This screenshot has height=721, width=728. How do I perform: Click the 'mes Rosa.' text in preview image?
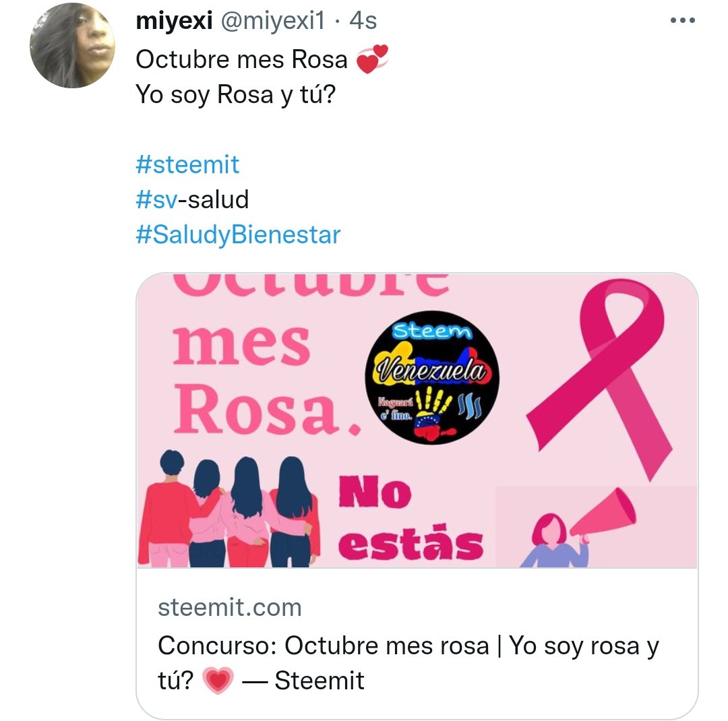(266, 379)
